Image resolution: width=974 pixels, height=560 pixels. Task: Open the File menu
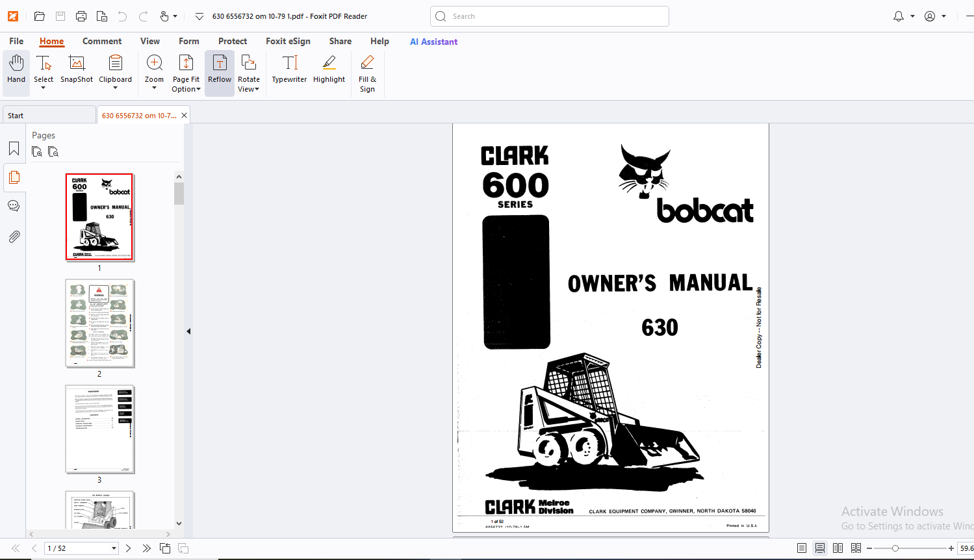(x=16, y=41)
